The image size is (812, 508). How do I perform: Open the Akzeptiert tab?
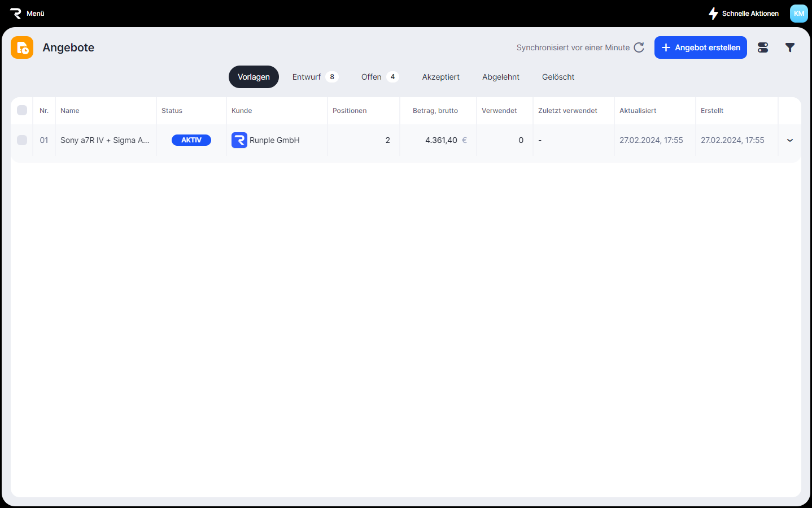click(440, 77)
